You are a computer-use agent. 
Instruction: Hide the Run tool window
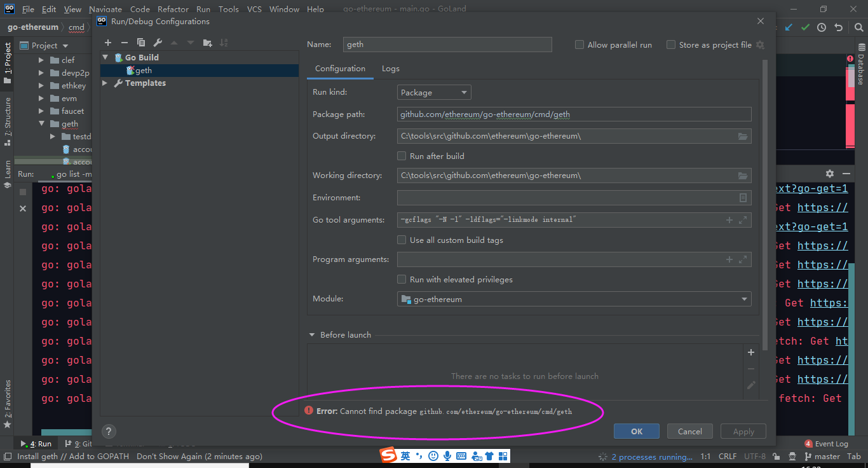point(846,174)
